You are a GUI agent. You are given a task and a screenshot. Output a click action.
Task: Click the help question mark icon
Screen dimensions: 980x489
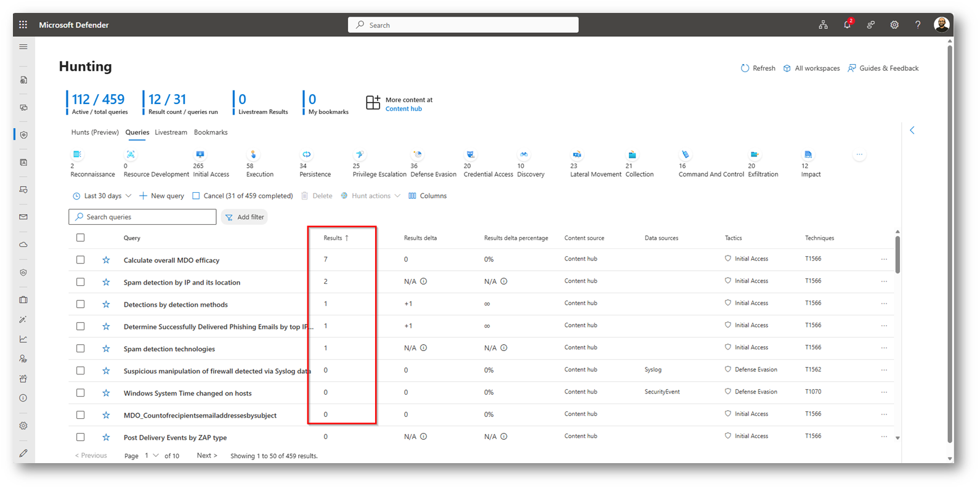tap(917, 25)
